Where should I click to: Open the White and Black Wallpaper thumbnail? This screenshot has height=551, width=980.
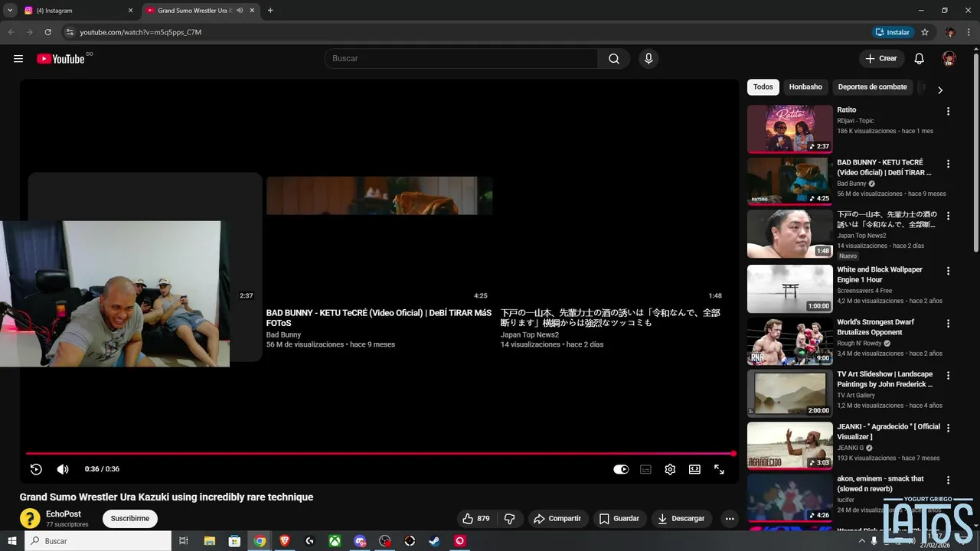tap(790, 289)
